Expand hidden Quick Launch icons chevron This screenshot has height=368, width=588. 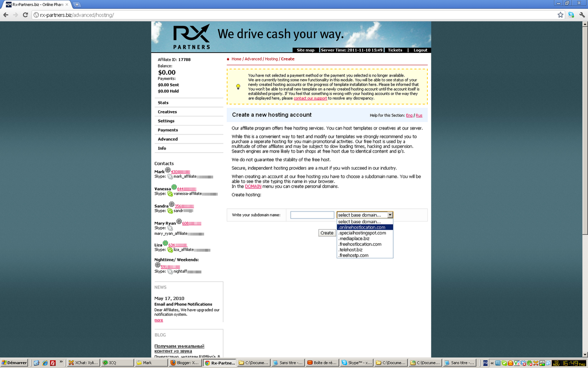pyautogui.click(x=61, y=362)
